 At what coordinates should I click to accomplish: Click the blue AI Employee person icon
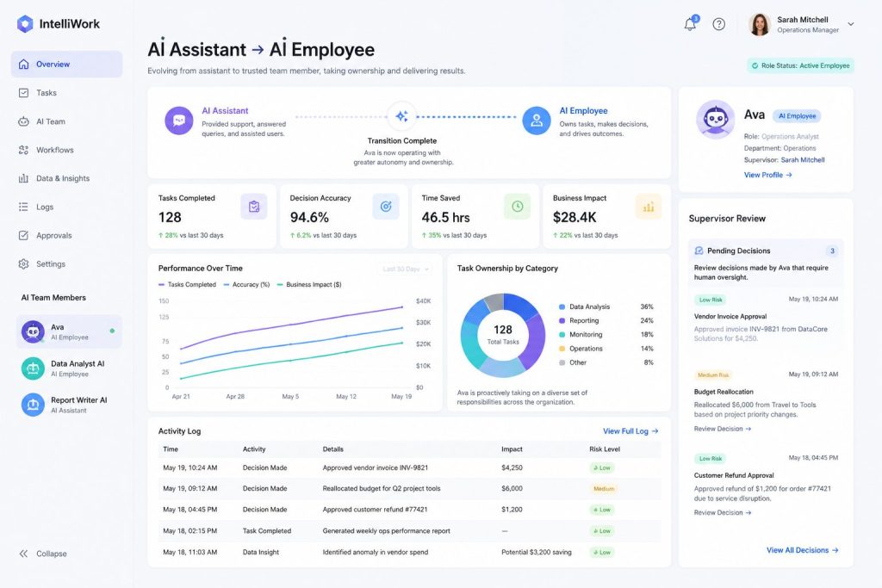[x=536, y=121]
